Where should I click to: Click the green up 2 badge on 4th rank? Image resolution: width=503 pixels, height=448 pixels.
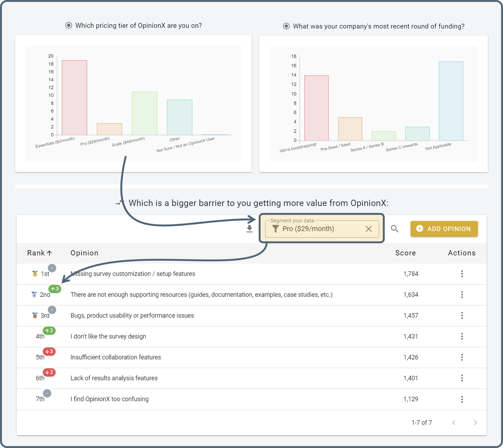pyautogui.click(x=49, y=331)
